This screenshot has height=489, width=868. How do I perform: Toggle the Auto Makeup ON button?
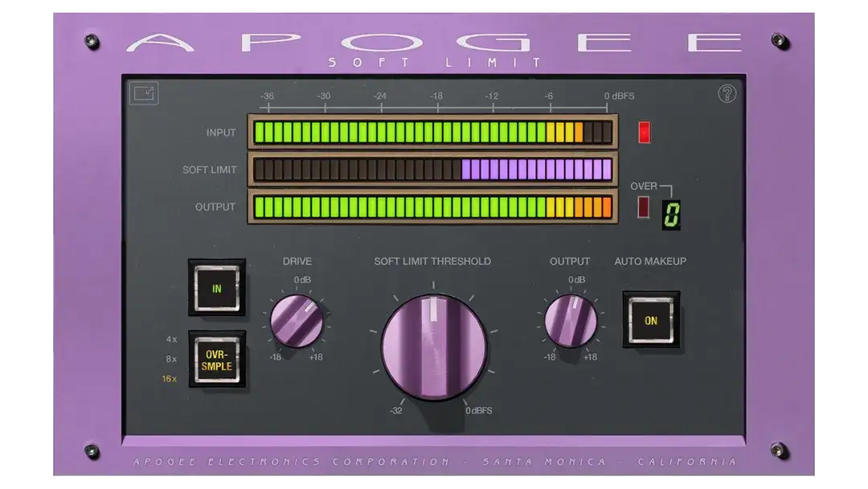tap(651, 320)
